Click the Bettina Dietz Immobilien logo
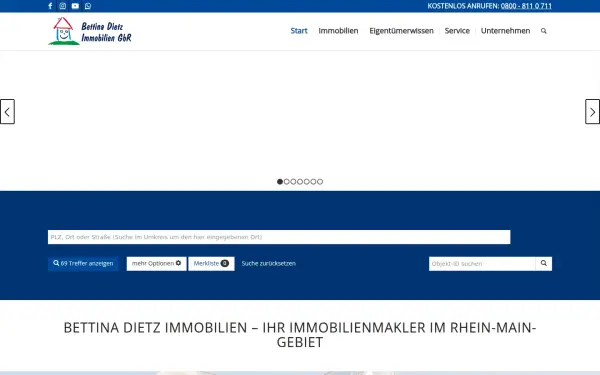 (x=90, y=31)
